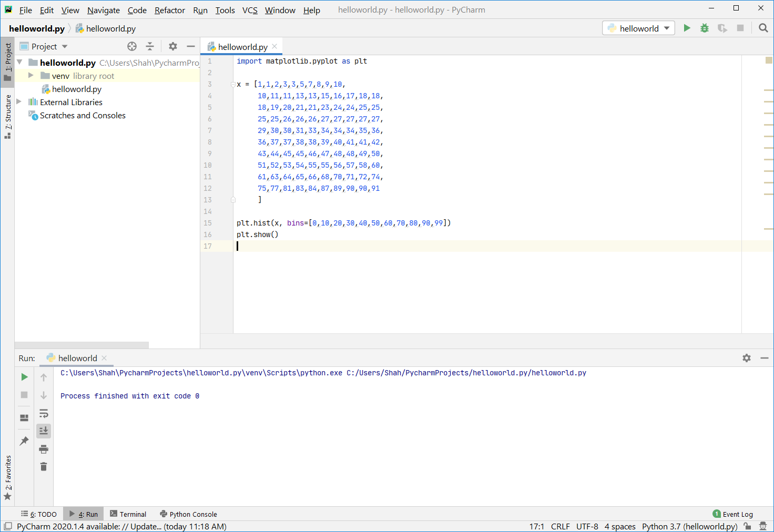Click the 17:1 line column indicator
The height and width of the screenshot is (532, 774).
tap(536, 526)
